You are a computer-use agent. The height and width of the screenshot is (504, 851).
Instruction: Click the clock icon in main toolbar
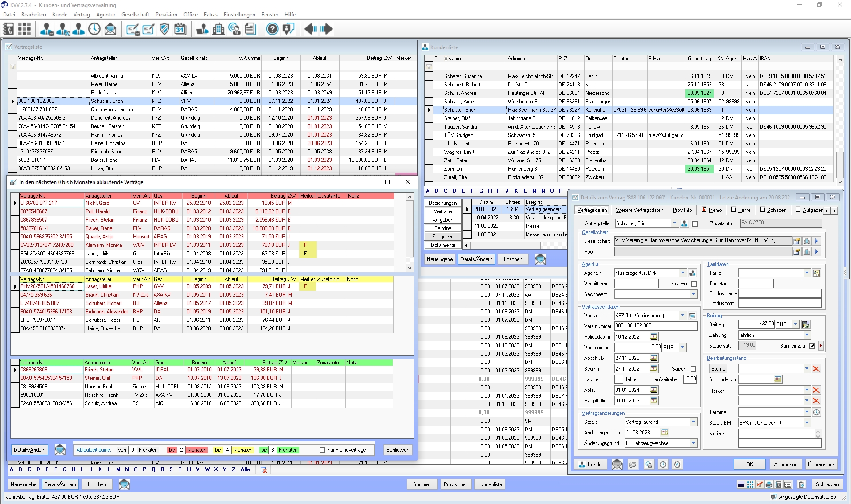[94, 29]
